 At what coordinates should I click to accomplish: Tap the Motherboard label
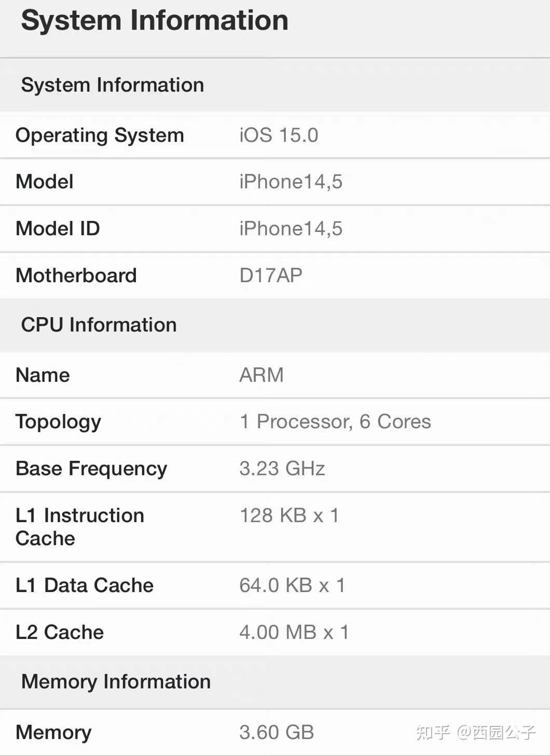pyautogui.click(x=76, y=276)
